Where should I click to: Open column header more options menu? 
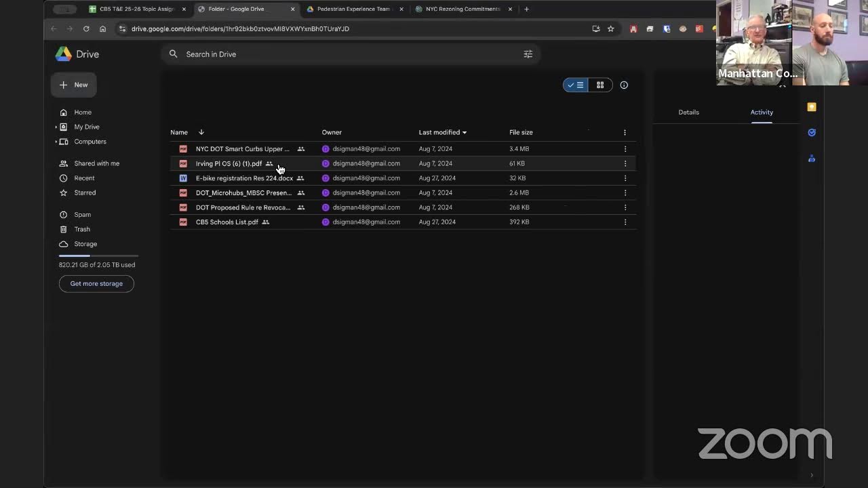point(625,133)
